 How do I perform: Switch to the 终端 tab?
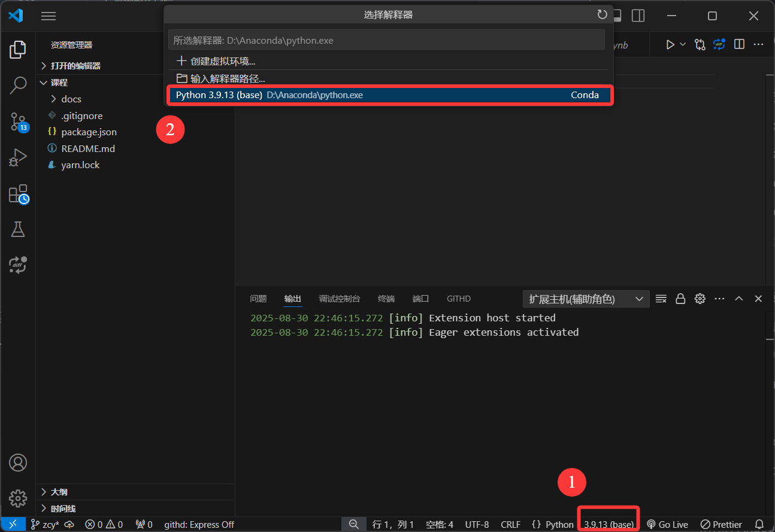point(386,299)
